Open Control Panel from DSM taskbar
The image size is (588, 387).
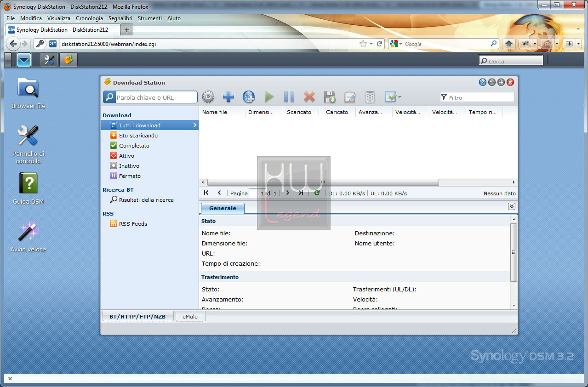[49, 60]
